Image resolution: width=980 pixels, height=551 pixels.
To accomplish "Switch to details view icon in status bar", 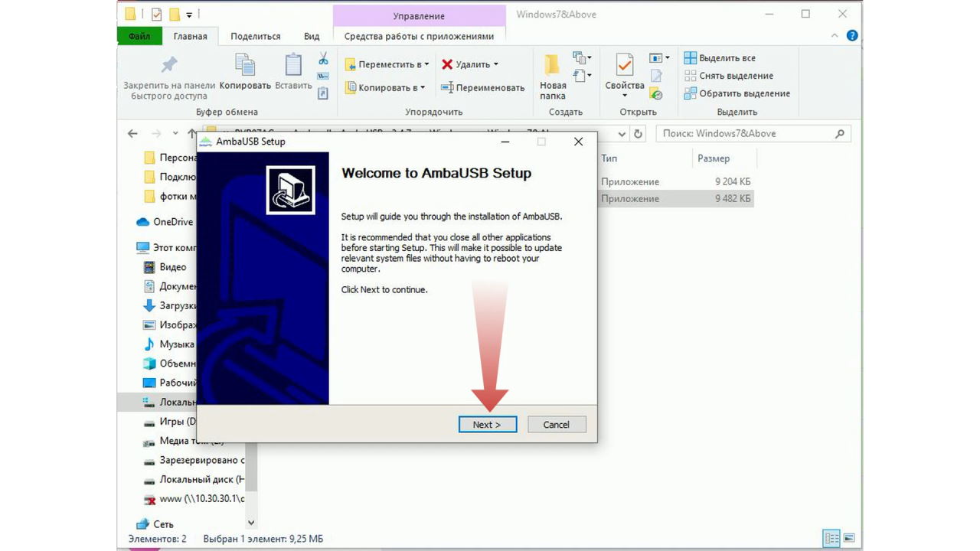I will point(831,538).
